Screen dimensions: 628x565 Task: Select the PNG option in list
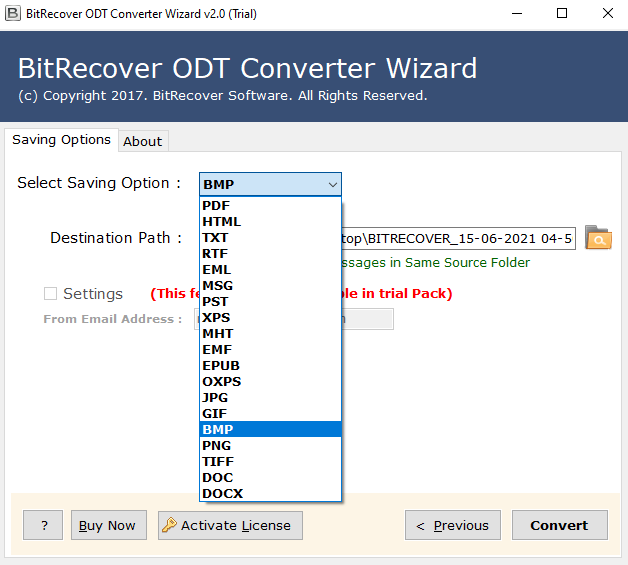click(x=216, y=445)
